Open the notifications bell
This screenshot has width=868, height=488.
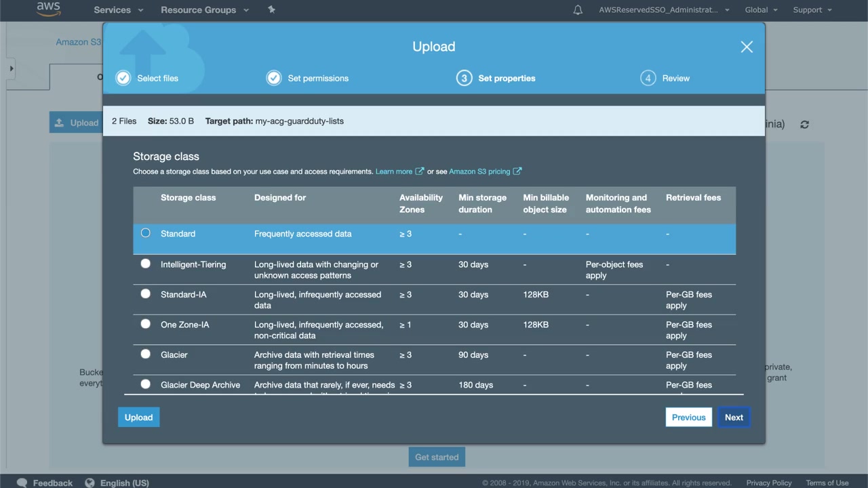tap(578, 10)
